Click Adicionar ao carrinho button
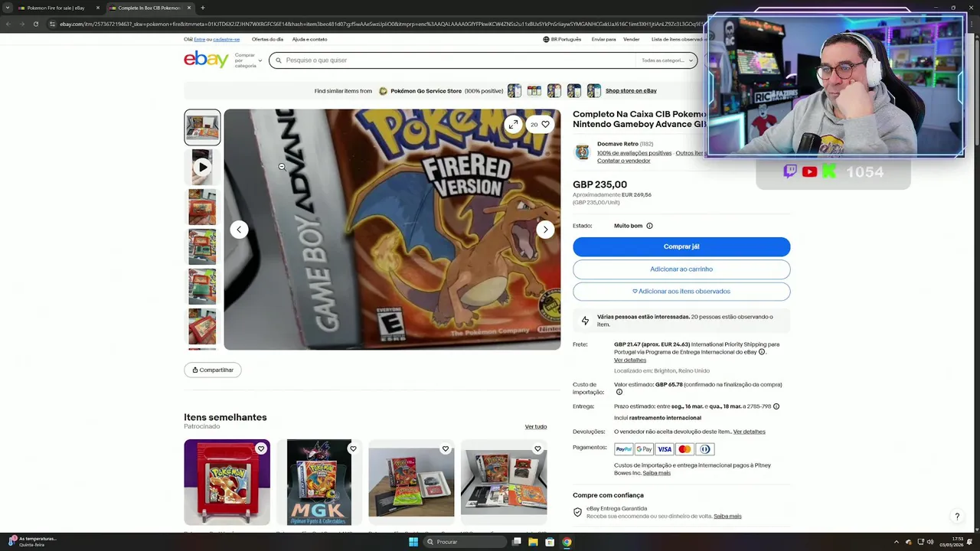This screenshot has height=551, width=980. [681, 269]
